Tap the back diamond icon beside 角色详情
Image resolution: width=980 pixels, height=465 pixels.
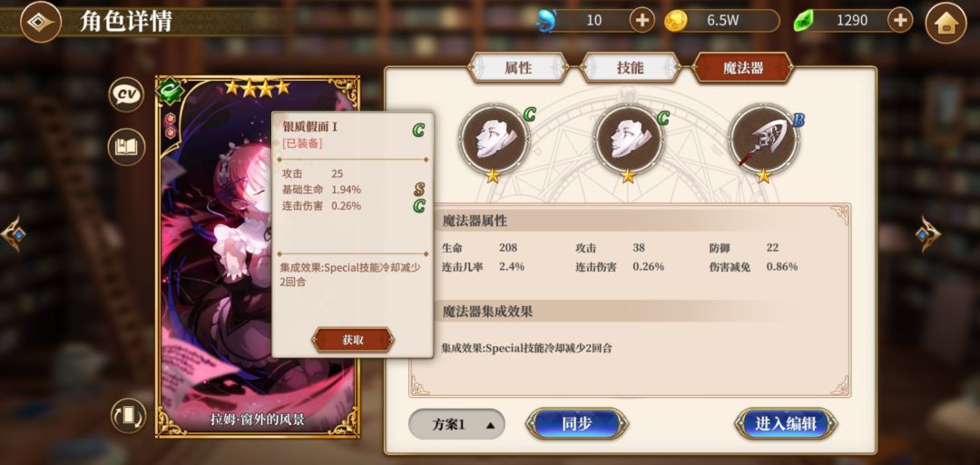click(41, 22)
